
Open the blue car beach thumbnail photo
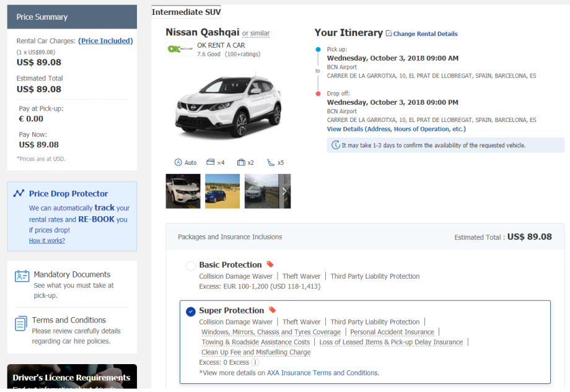tap(222, 191)
